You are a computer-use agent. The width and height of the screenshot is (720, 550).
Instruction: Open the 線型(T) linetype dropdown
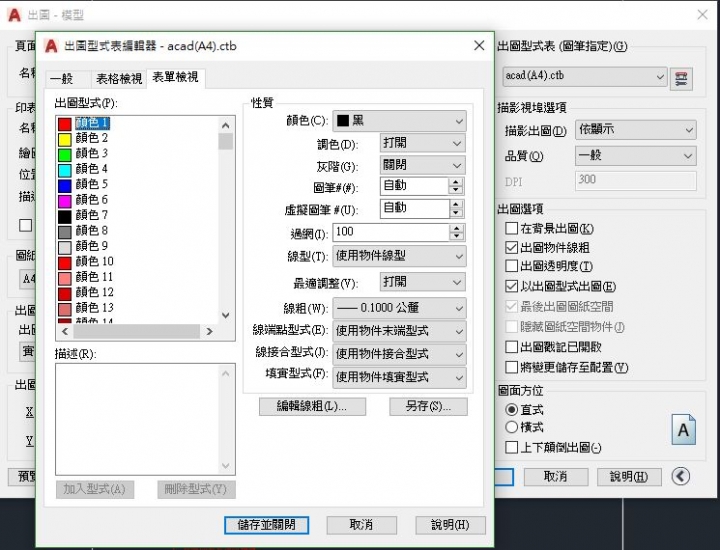point(399,256)
